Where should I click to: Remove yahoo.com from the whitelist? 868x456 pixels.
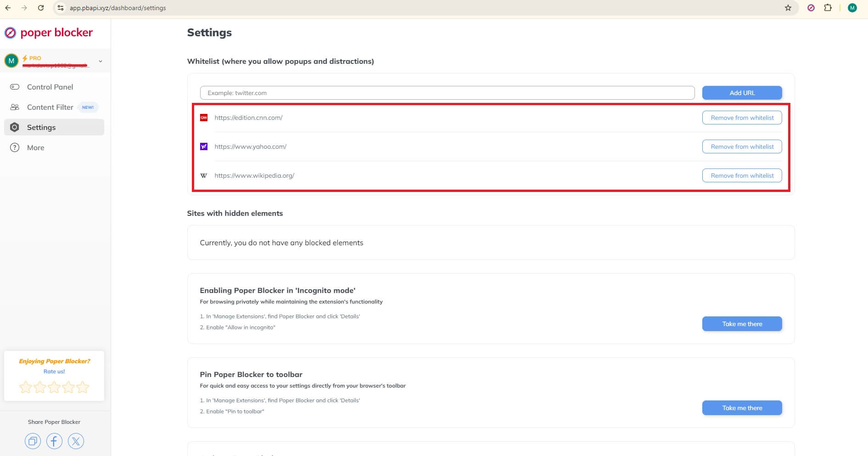click(742, 146)
